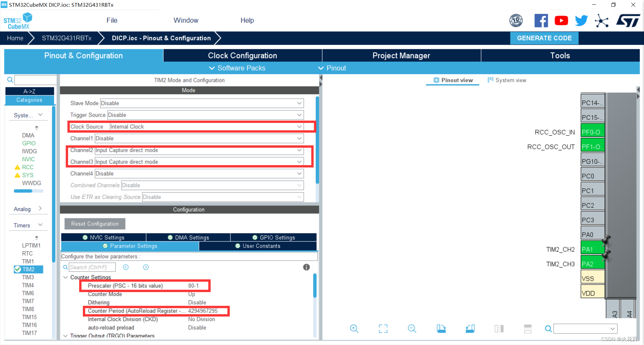The height and width of the screenshot is (345, 644).
Task: Open the Help menu
Action: click(x=247, y=20)
